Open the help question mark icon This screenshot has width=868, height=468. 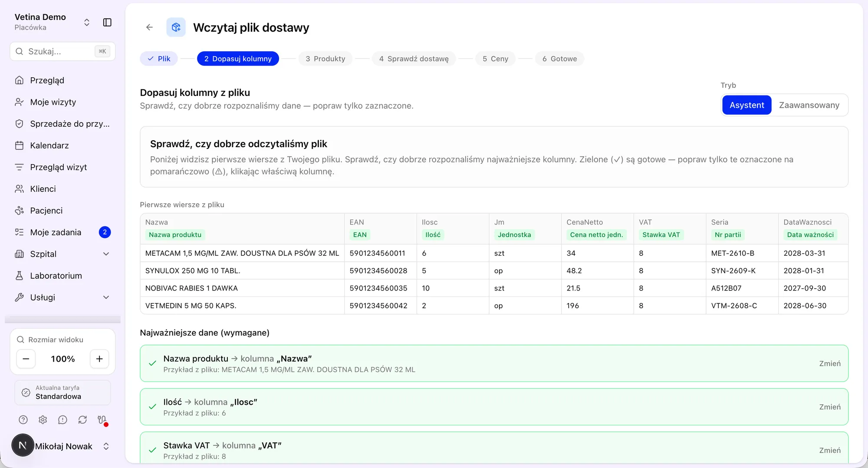click(x=23, y=420)
